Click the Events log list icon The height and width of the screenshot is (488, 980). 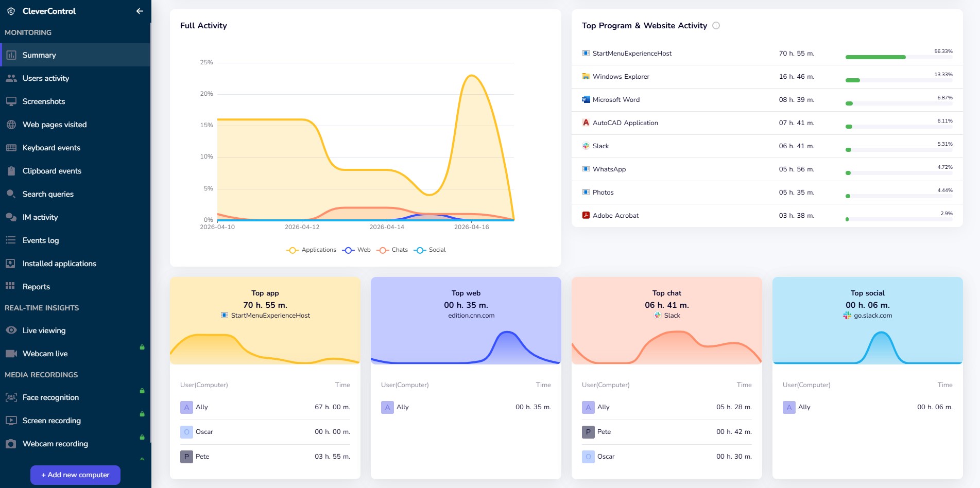click(x=11, y=240)
